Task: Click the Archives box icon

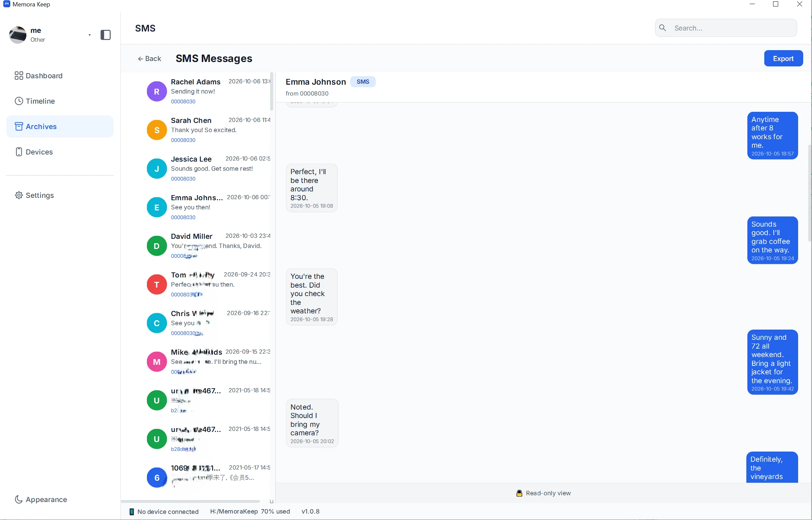Action: point(19,126)
